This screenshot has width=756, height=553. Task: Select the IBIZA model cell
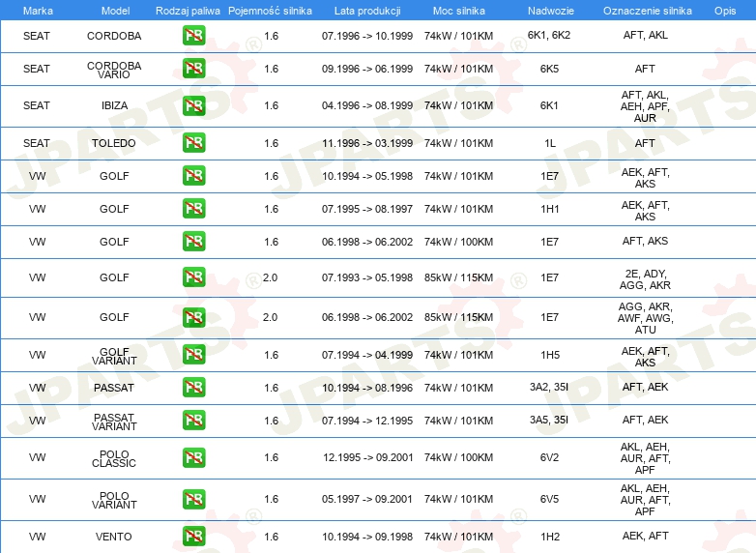(x=114, y=105)
